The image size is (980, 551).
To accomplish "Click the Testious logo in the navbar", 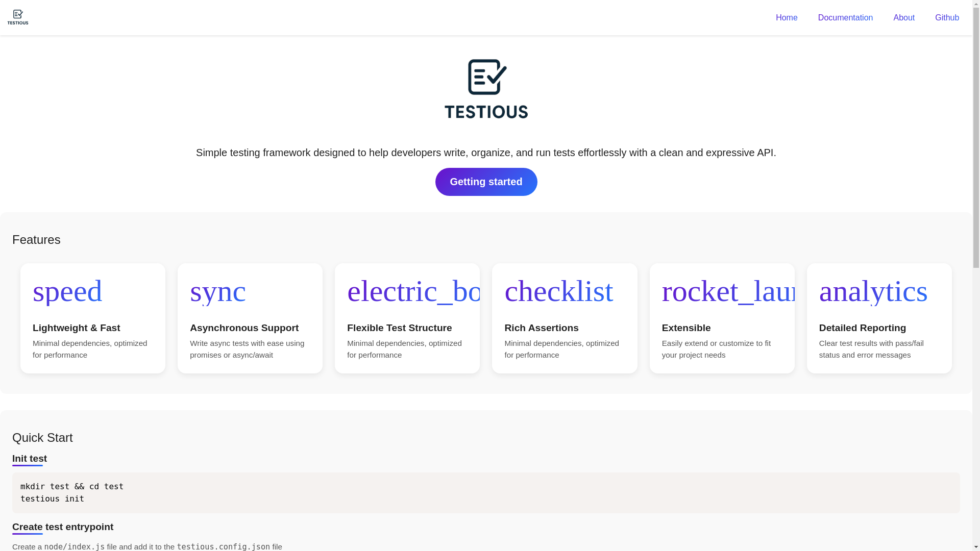I will pos(18,17).
